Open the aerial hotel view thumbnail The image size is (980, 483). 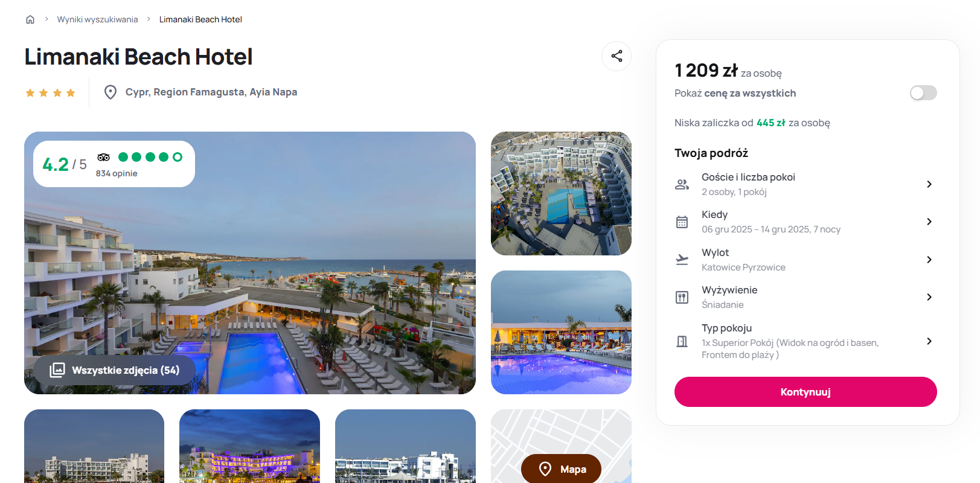pos(561,193)
